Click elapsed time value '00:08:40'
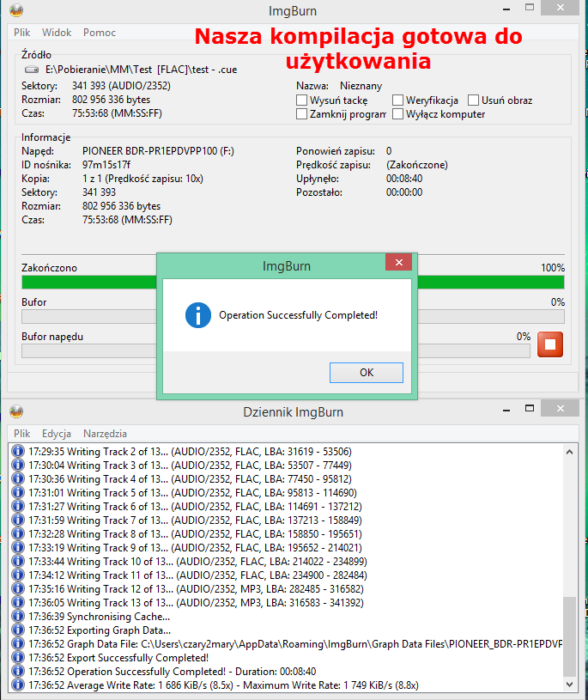This screenshot has height=700, width=588. [x=404, y=179]
